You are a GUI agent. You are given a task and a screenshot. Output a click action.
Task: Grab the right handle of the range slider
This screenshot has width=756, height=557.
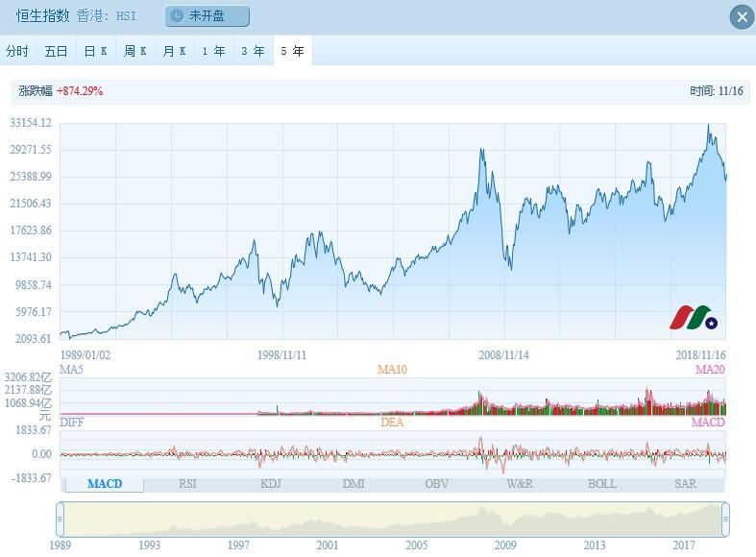click(x=725, y=520)
